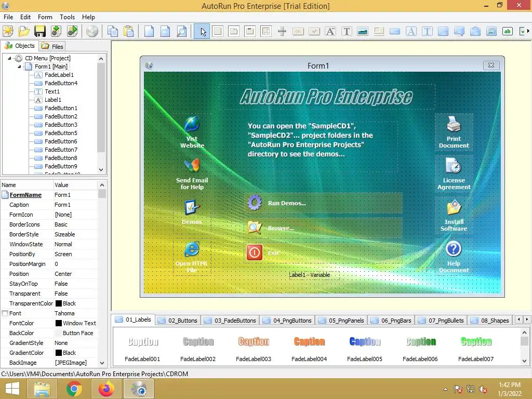Click the Exit button with the red power icon

pos(323,253)
